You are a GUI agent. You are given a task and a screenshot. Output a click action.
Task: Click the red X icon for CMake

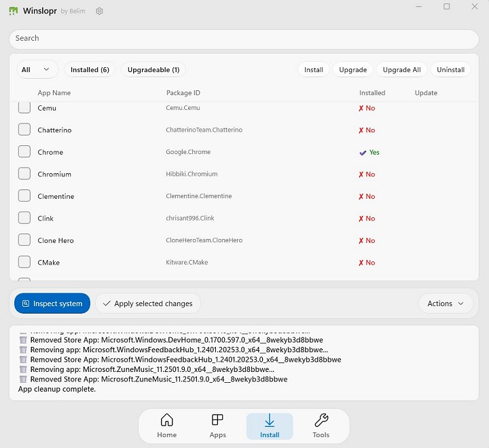coord(361,263)
